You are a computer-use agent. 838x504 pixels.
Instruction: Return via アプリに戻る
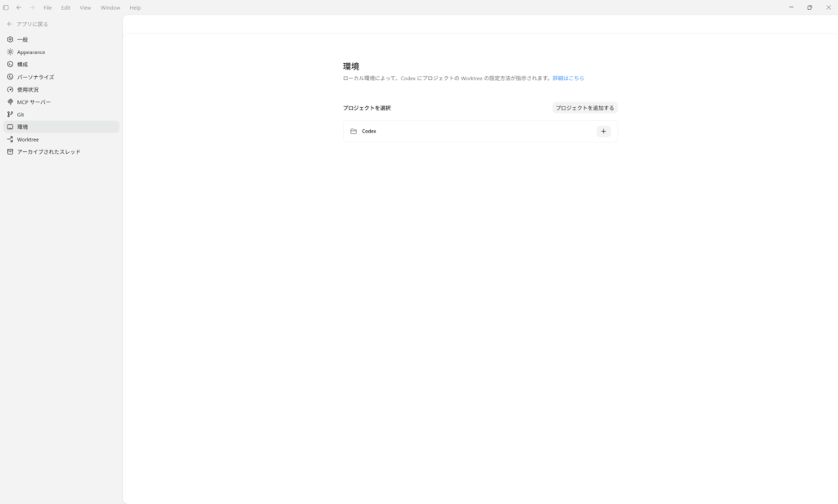coord(31,24)
